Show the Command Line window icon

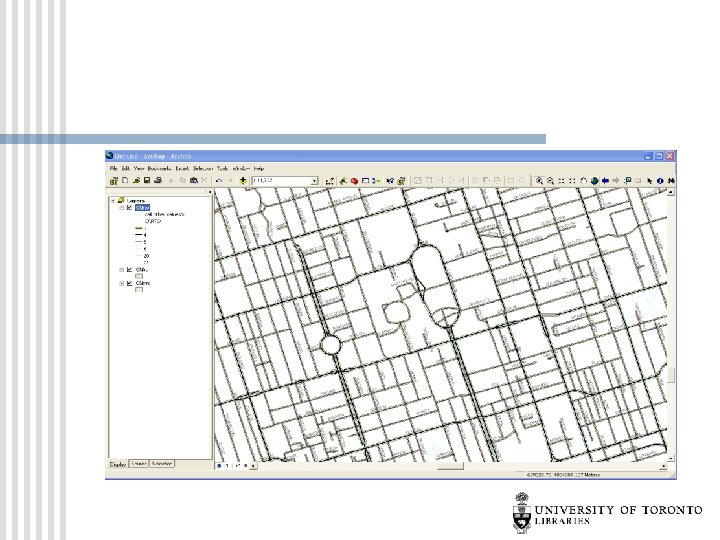[365, 181]
